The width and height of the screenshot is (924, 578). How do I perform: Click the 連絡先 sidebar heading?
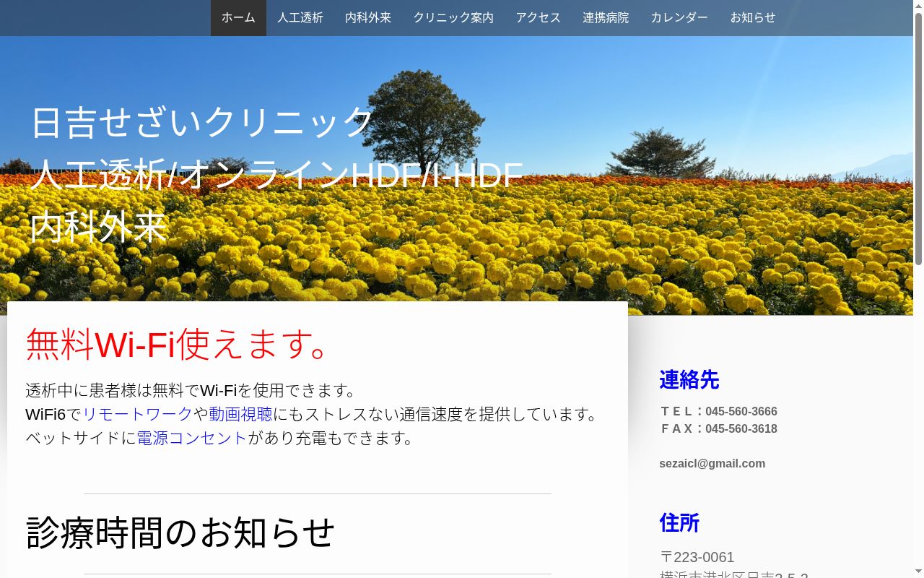[x=689, y=379]
